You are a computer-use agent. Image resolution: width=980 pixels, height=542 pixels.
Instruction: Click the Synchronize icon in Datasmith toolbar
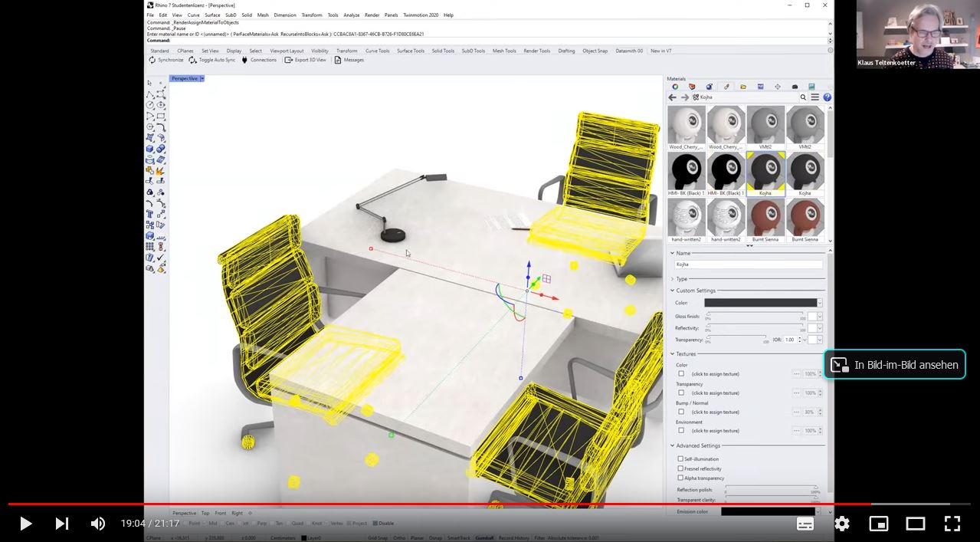click(x=152, y=60)
